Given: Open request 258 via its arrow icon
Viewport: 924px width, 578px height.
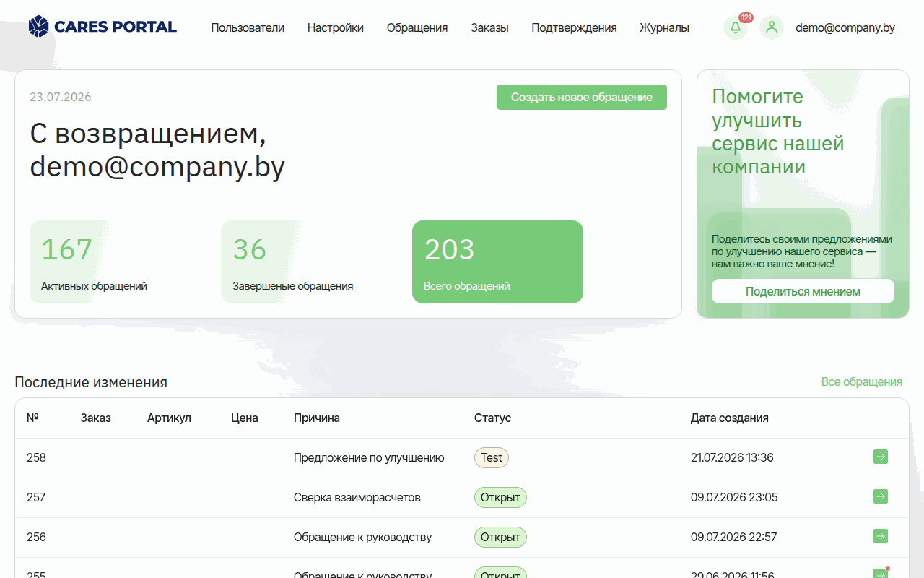Looking at the screenshot, I should pos(881,457).
